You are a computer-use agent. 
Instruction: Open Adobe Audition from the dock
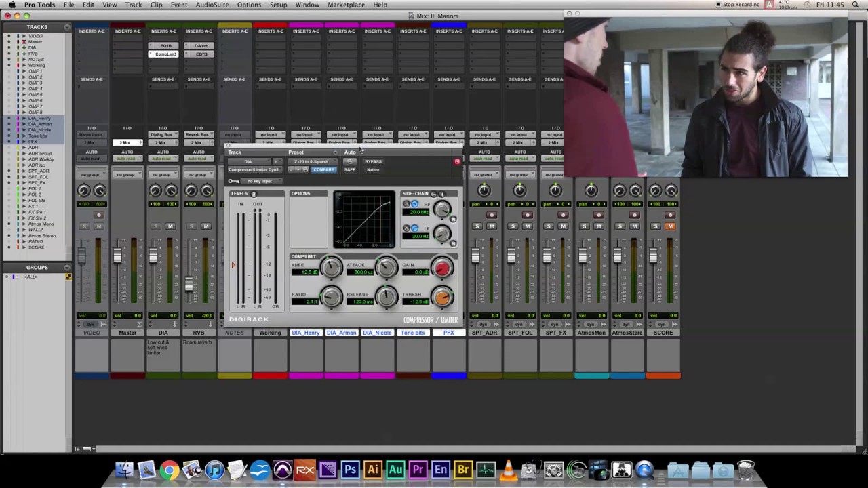pyautogui.click(x=396, y=470)
